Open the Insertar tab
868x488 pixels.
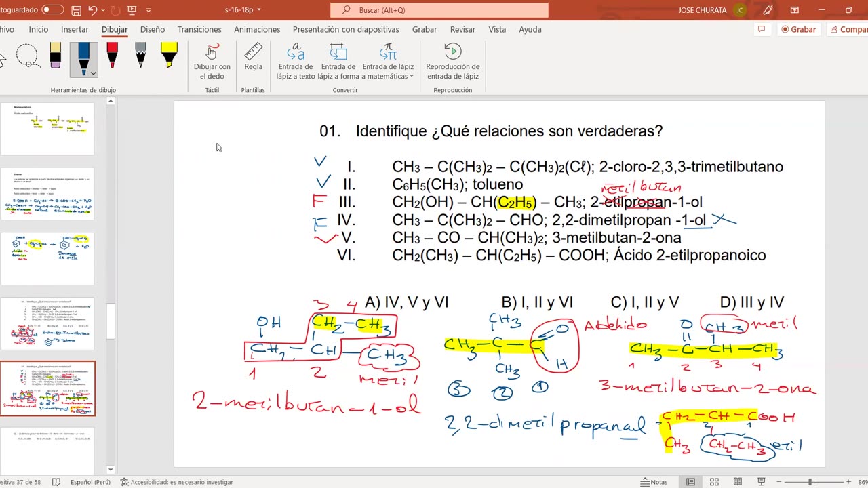(x=75, y=29)
